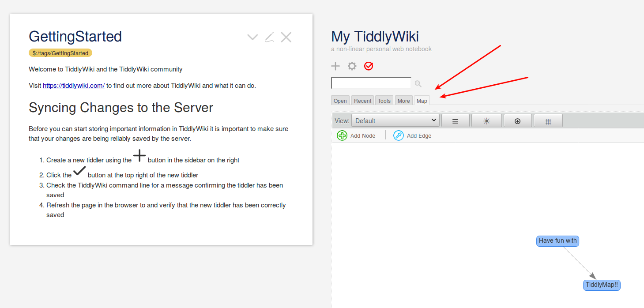
Task: Focus the sidebar search input field
Action: [x=371, y=83]
